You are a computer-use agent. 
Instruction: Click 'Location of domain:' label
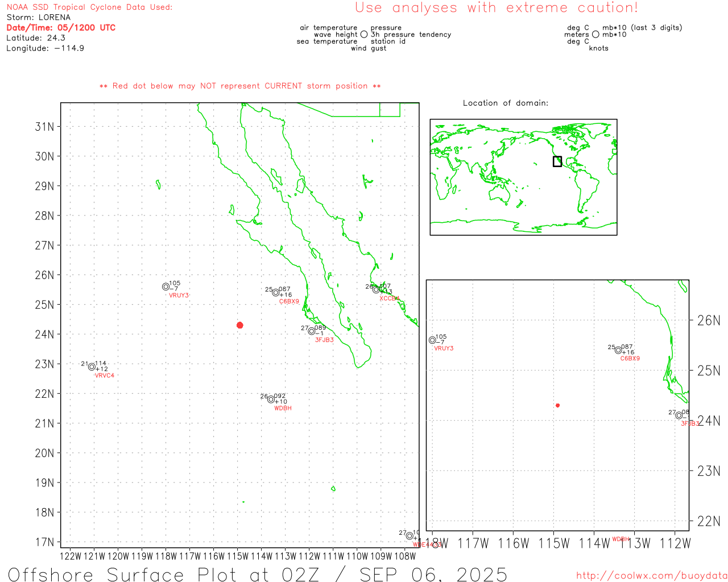pyautogui.click(x=506, y=103)
